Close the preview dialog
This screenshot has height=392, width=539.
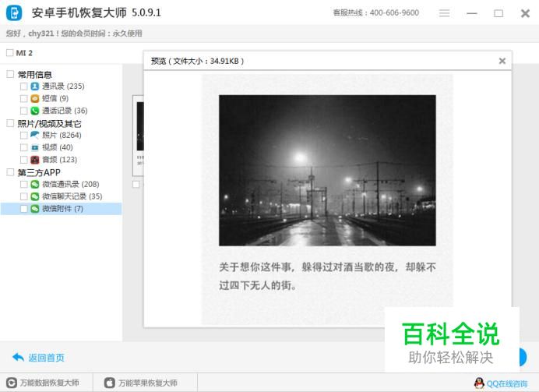point(502,61)
